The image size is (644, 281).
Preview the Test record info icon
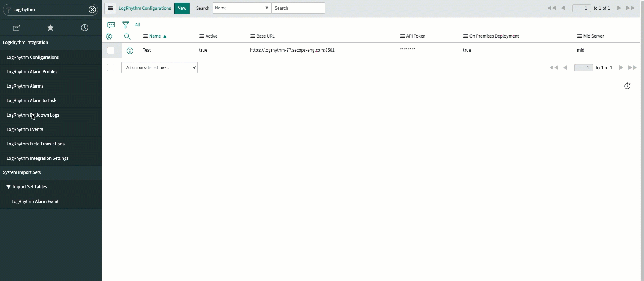click(x=130, y=51)
